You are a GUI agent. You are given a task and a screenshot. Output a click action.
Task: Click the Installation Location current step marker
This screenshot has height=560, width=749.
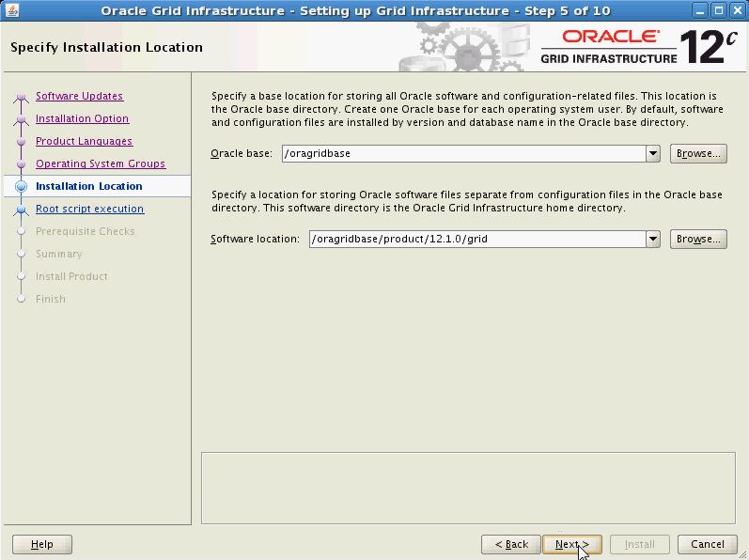click(x=21, y=186)
